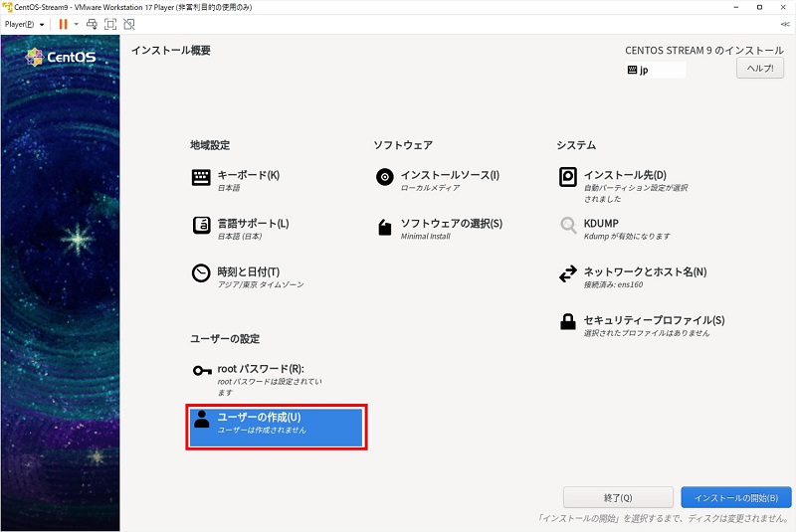Open the Player(P) menu
This screenshot has height=532, width=796.
(x=24, y=24)
